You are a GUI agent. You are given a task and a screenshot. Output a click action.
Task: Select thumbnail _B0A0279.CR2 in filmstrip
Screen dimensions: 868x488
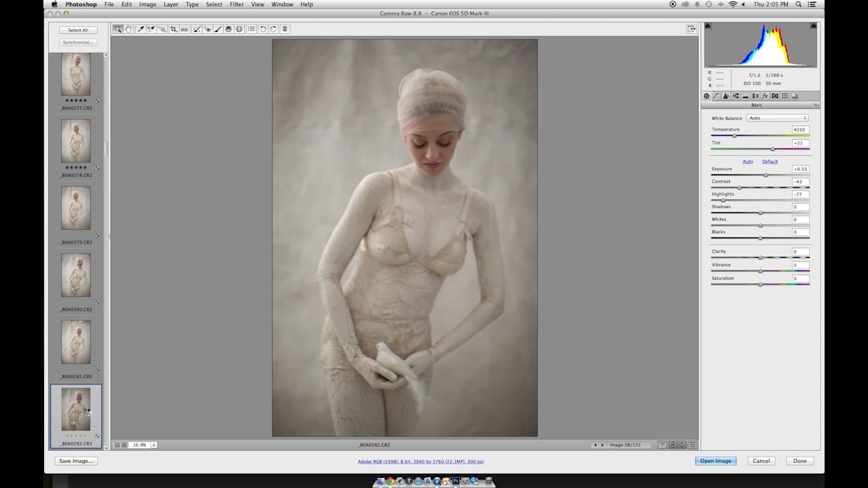pyautogui.click(x=76, y=209)
